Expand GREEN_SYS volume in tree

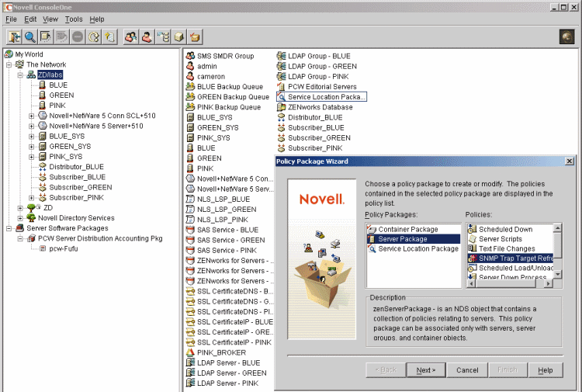[32, 147]
